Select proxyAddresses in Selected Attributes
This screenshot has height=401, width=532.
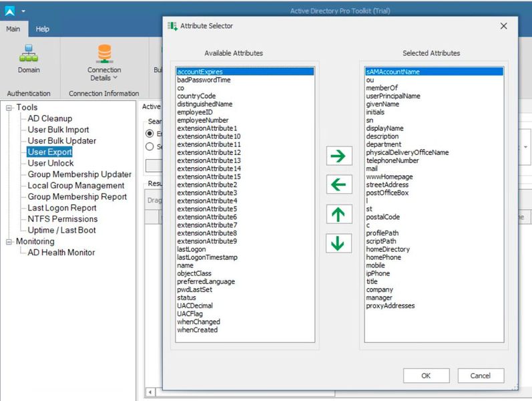(390, 305)
